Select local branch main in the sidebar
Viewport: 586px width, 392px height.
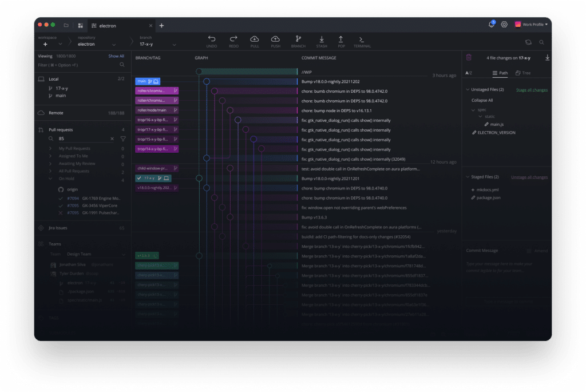tap(61, 96)
